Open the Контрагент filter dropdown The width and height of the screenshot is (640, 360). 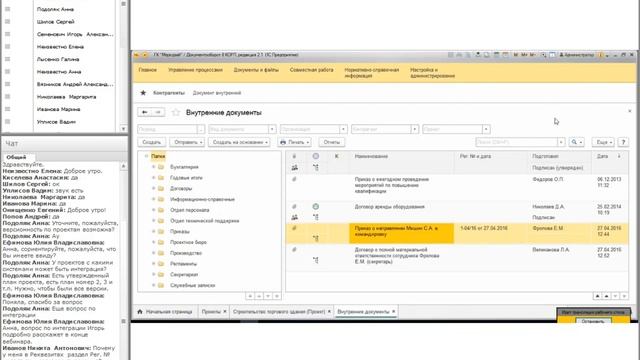(415, 129)
